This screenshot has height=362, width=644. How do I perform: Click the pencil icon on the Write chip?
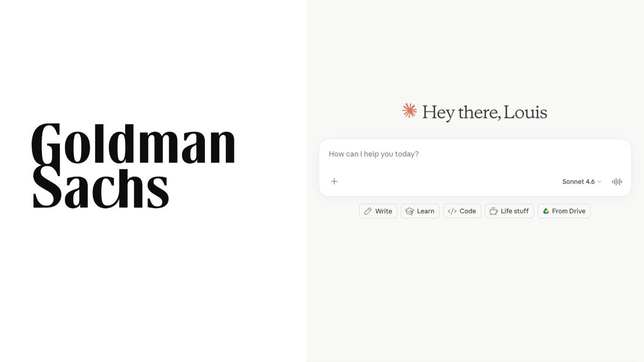click(368, 211)
